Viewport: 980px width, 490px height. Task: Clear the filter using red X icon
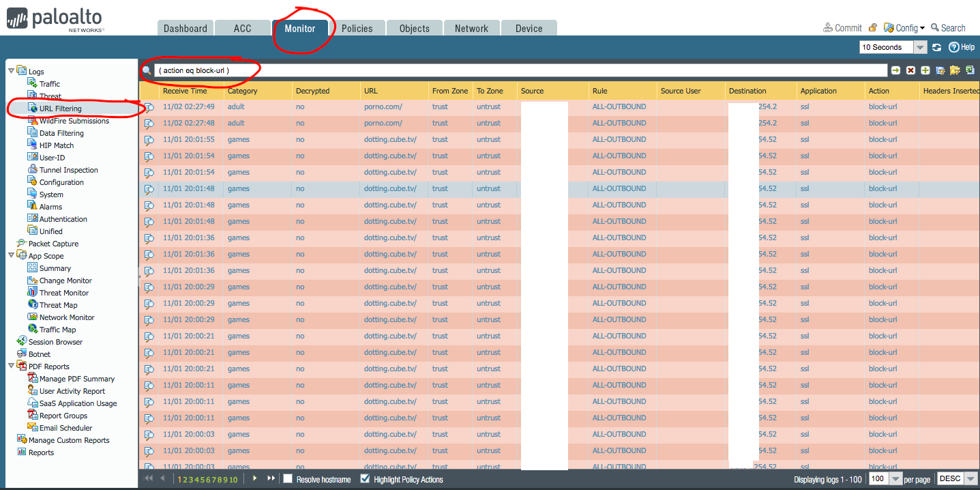click(x=910, y=70)
